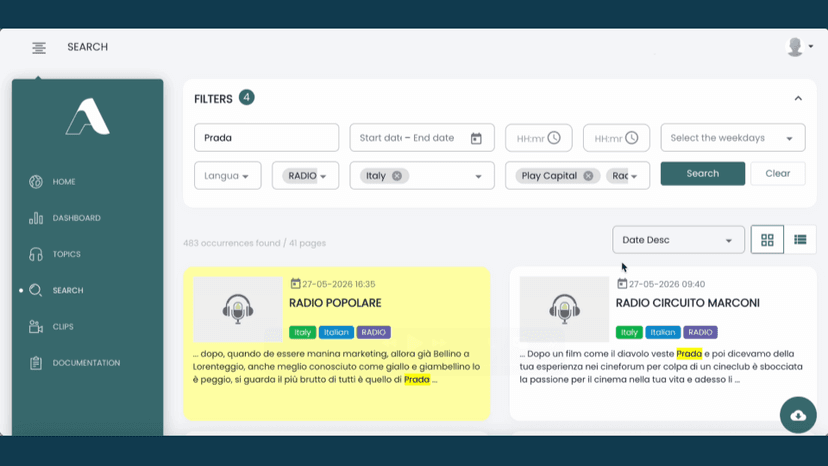Click highlighted Prada in Radio Popolare excerpt
The width and height of the screenshot is (828, 466).
pos(417,379)
